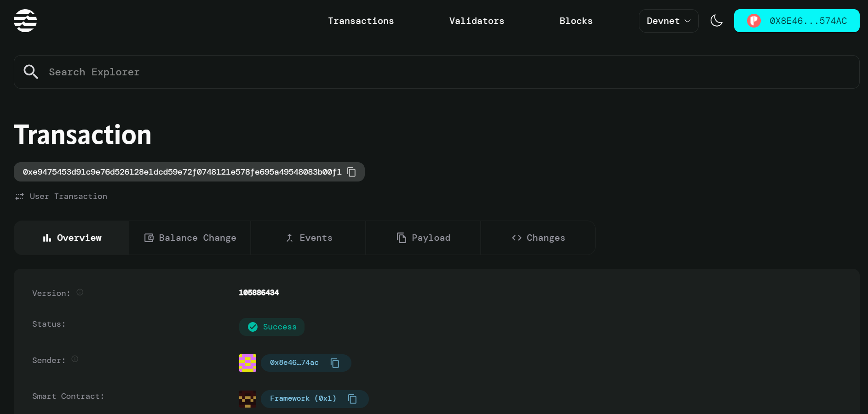The image size is (868, 414).
Task: Click the User Transaction arrows icon
Action: [x=19, y=196]
